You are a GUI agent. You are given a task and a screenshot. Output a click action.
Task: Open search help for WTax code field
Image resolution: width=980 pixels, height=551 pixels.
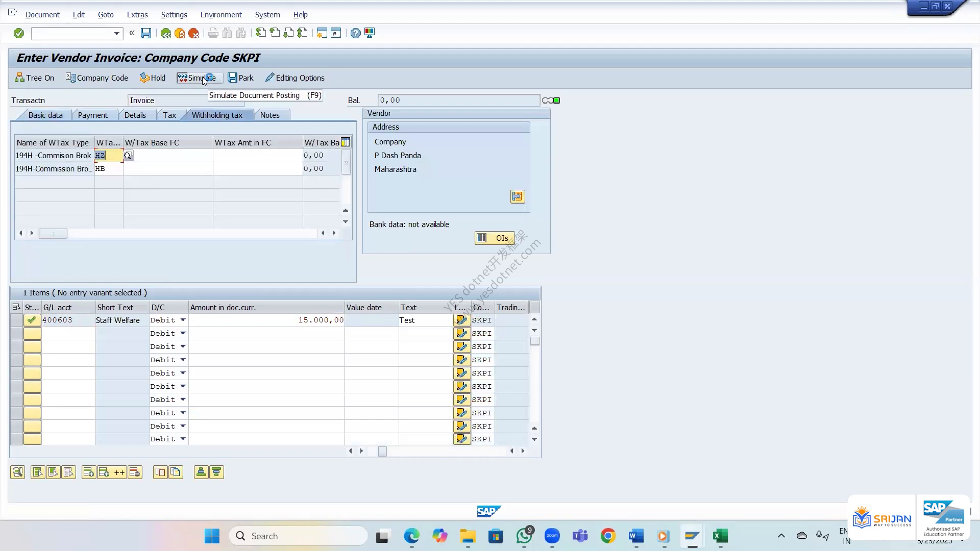click(128, 156)
